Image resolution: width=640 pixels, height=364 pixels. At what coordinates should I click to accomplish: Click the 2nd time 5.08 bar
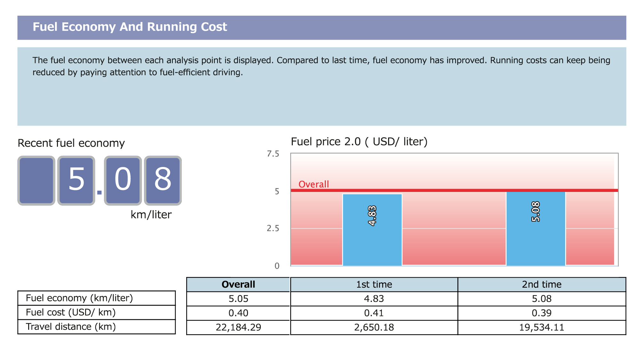[x=536, y=228]
